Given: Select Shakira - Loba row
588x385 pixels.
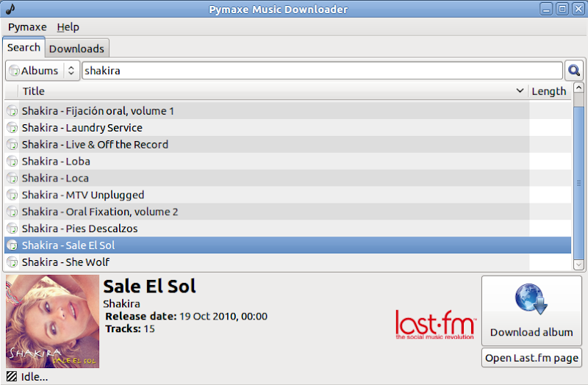Looking at the screenshot, I should point(287,162).
